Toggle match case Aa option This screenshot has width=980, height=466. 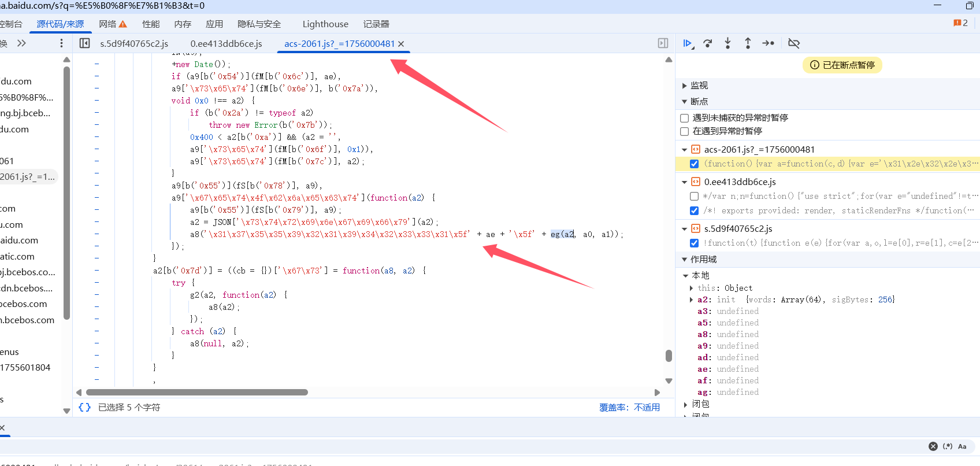point(962,446)
